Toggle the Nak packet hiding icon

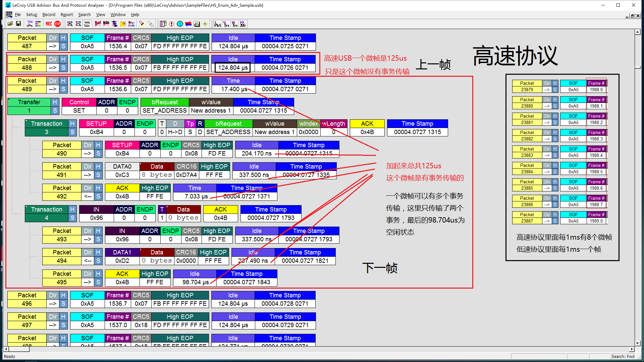point(106,23)
